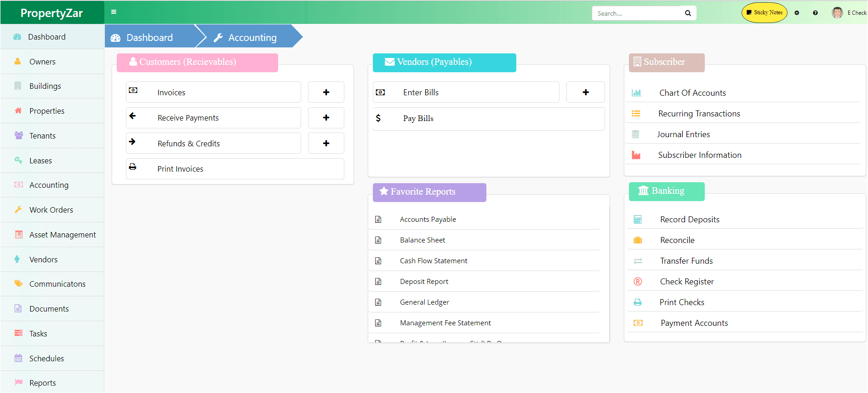Open Sticky Notes
This screenshot has width=868, height=393.
point(764,12)
